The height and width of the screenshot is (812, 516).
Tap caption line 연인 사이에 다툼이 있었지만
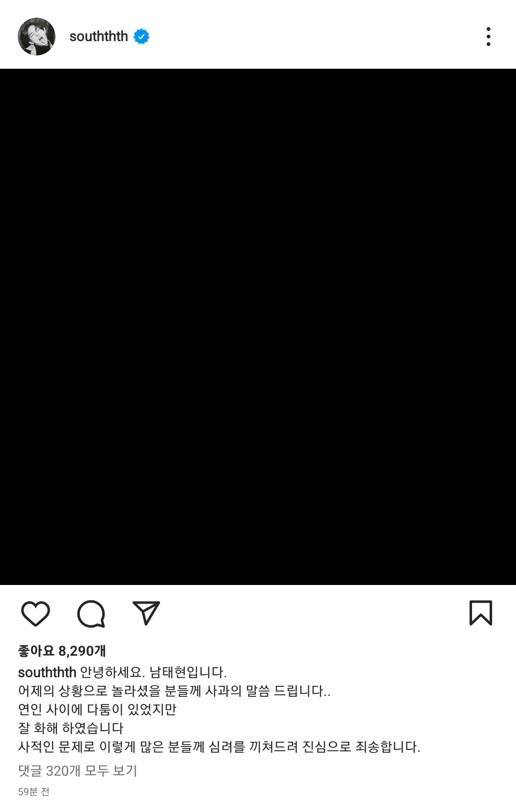pos(97,709)
